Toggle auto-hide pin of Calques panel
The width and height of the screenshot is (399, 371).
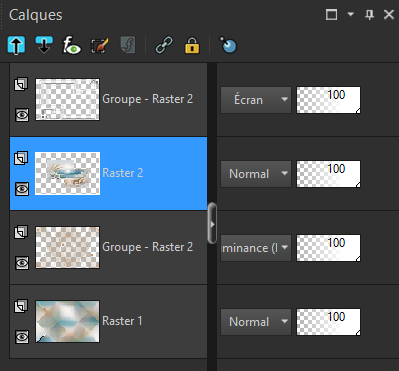[369, 15]
